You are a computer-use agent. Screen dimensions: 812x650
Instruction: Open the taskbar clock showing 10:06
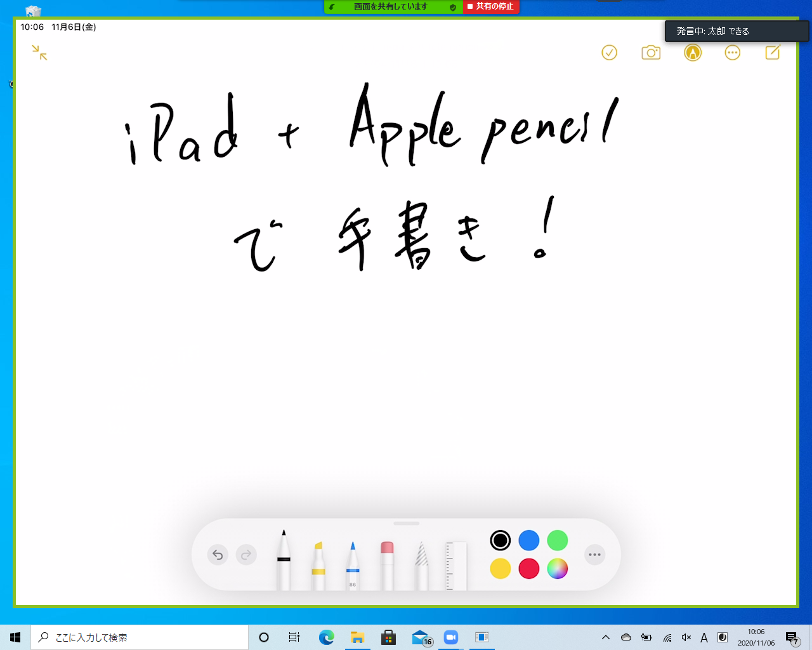[756, 637]
